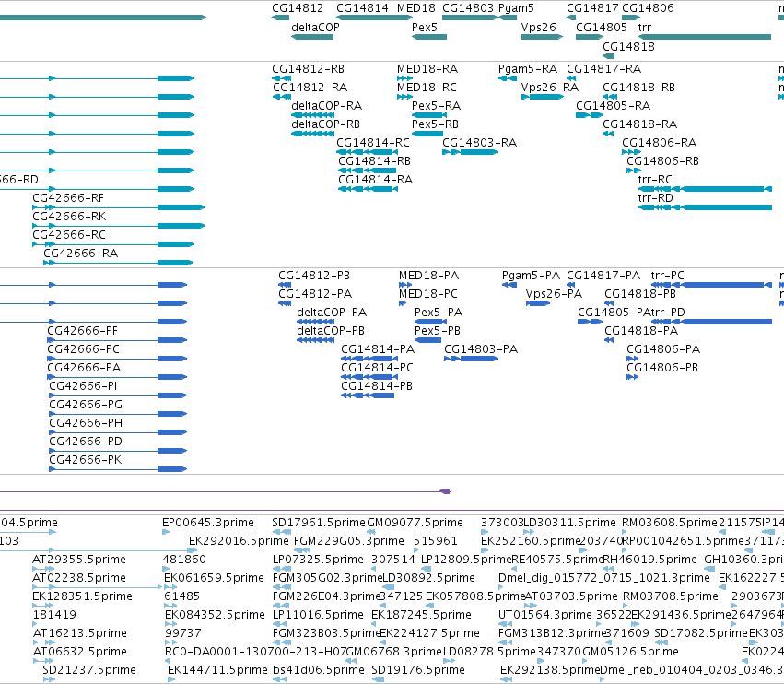Click the CG14818-PA protein label
Viewport: 784px width, 684px height.
click(x=641, y=331)
